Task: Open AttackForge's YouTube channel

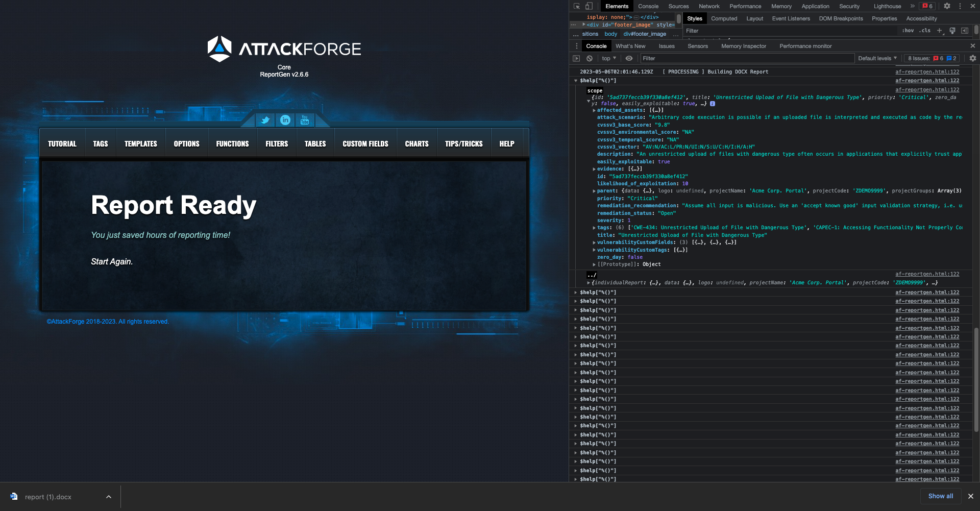Action: (305, 120)
